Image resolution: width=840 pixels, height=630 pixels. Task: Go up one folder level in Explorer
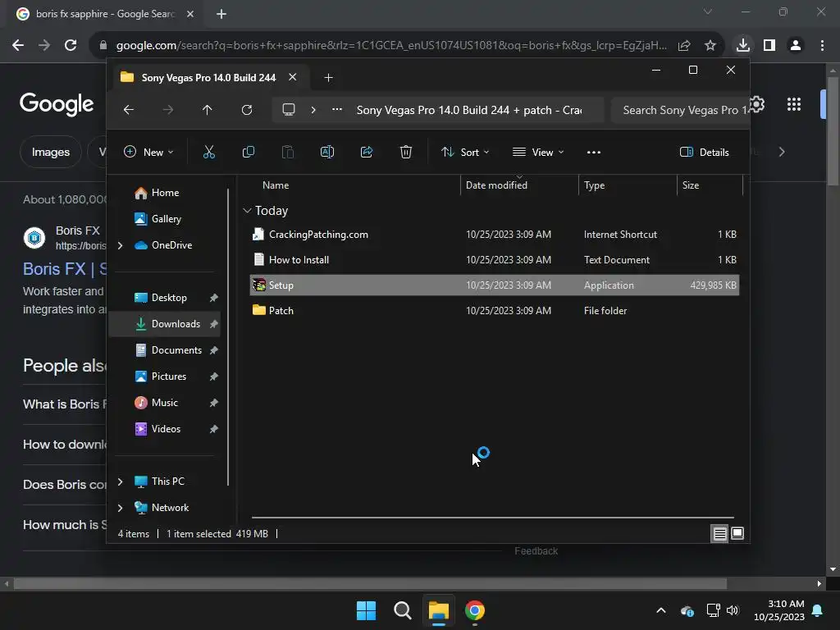click(207, 110)
